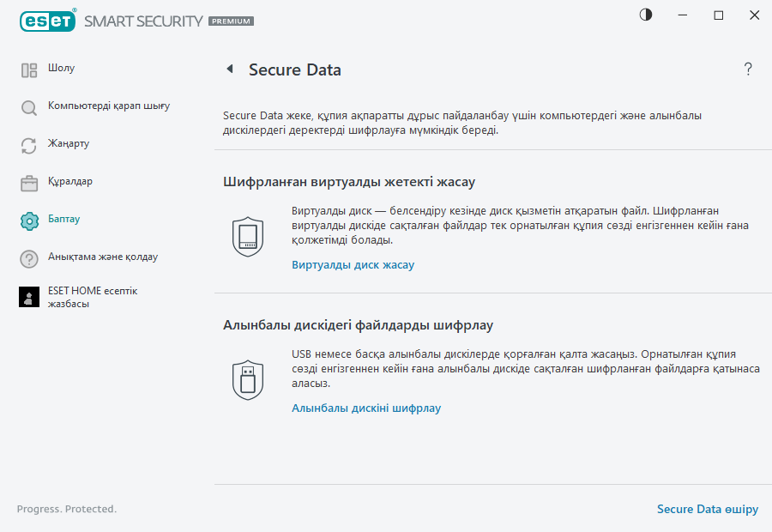Open the Құралдар tools icon
Screen dimensions: 772x532
coord(28,181)
